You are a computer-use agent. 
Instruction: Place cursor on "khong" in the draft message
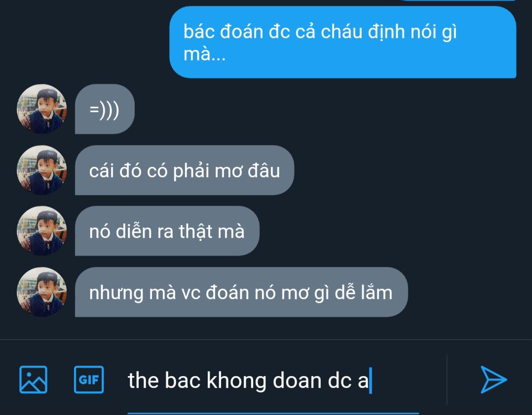[236, 381]
